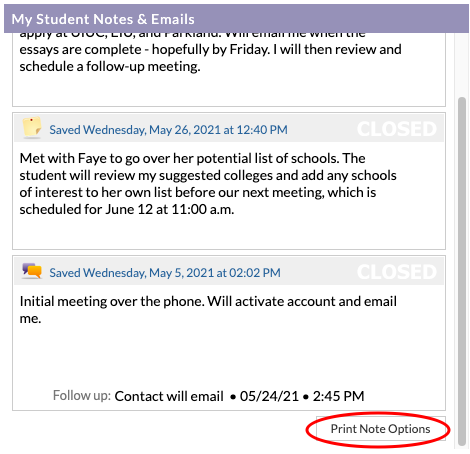
Task: Click the vertical scrollbar thumb
Action: tap(462, 271)
